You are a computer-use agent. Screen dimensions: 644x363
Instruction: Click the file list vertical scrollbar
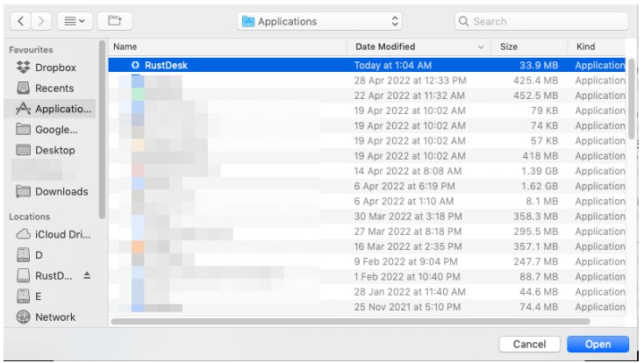632,98
